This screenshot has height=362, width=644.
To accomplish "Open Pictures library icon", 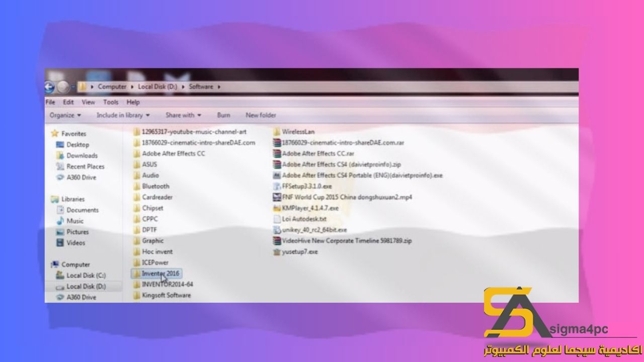I will click(x=60, y=232).
